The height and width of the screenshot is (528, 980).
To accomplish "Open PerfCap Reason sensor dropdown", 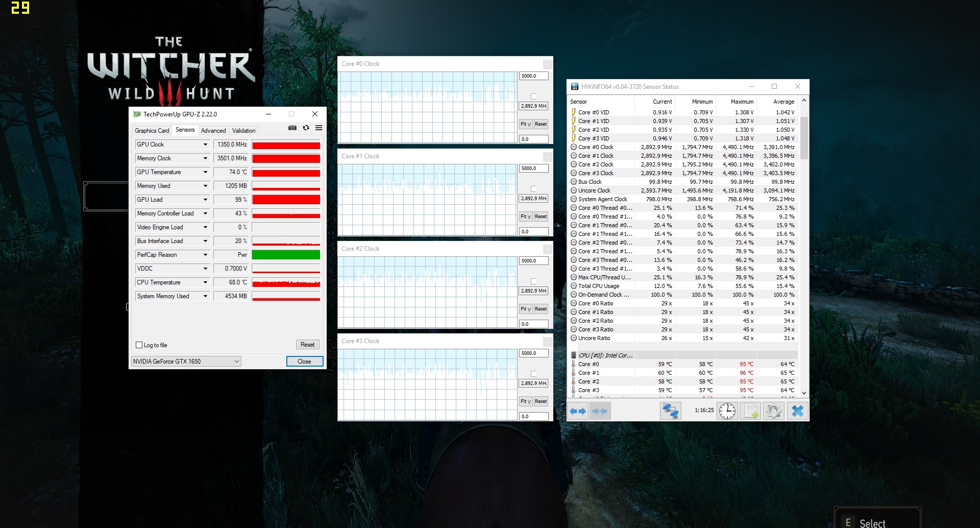I will point(205,255).
